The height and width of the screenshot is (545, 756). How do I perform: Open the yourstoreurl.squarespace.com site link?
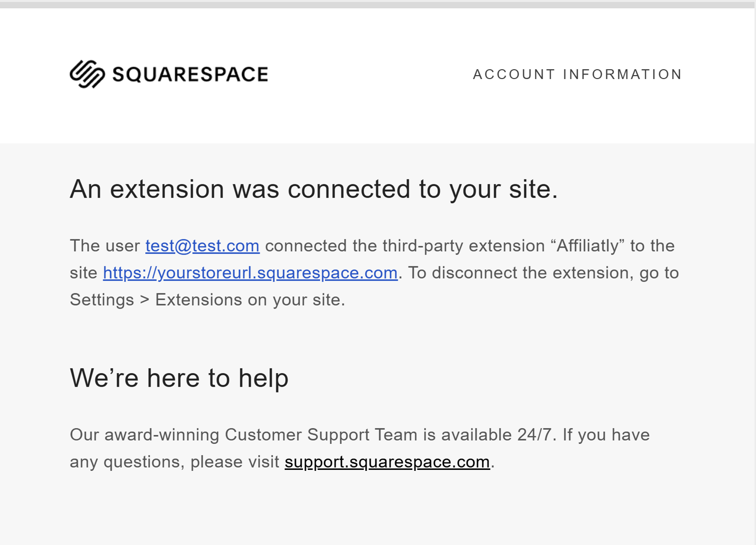tap(250, 273)
